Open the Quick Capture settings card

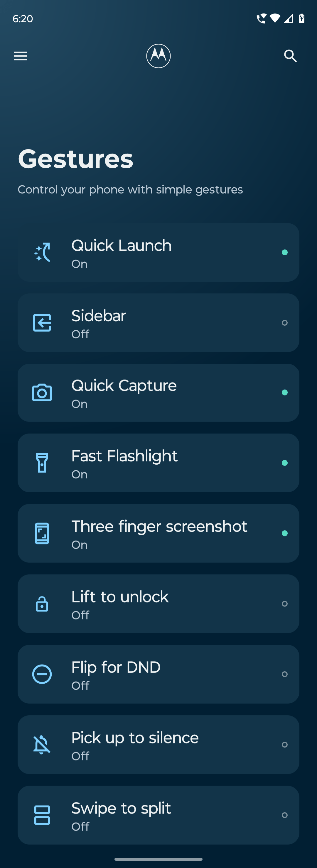pos(158,393)
